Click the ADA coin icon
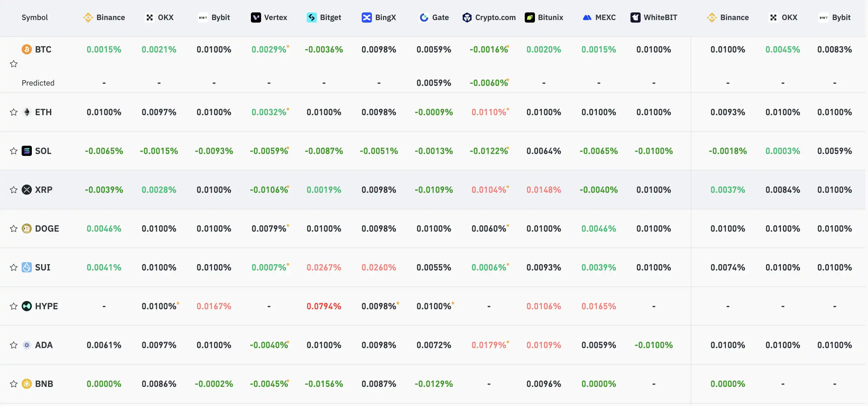 point(27,345)
